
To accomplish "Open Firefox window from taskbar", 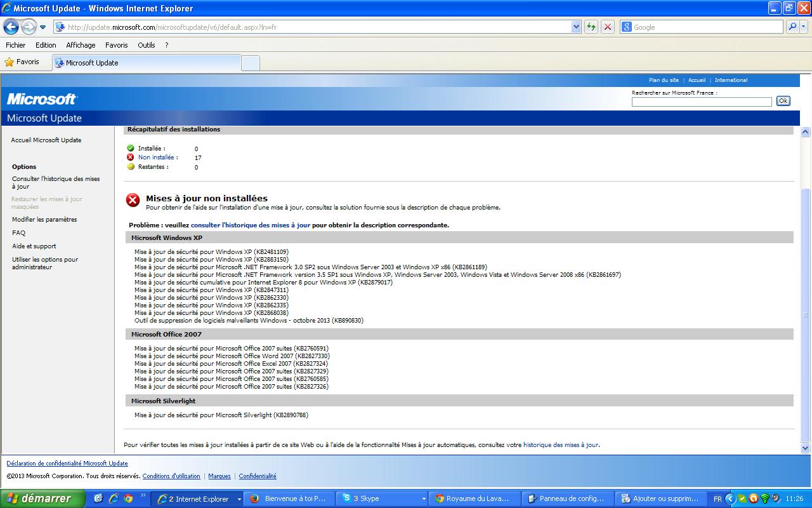I will pyautogui.click(x=289, y=498).
